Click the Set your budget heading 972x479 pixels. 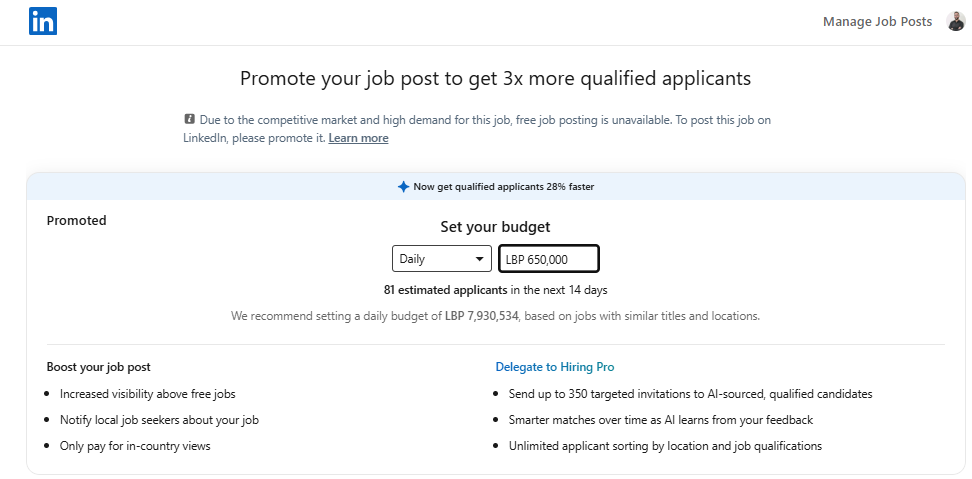click(x=495, y=227)
